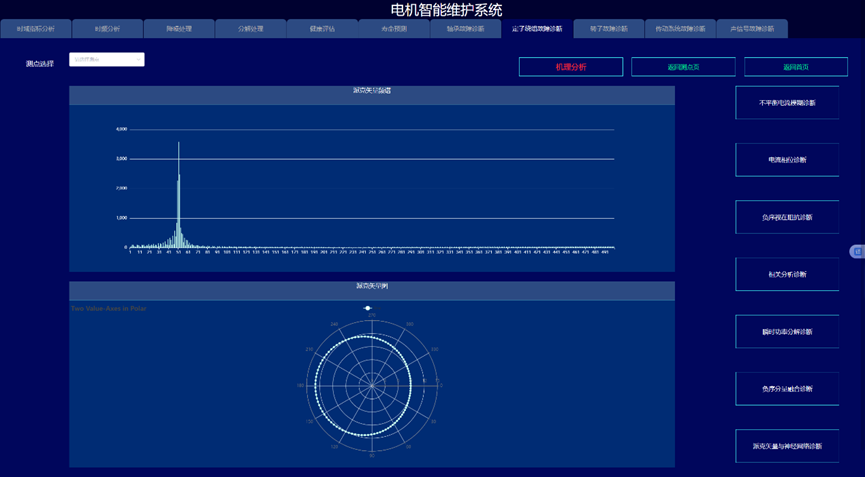Select the 电流幅值诊断 button
This screenshot has width=865, height=477.
coord(787,160)
